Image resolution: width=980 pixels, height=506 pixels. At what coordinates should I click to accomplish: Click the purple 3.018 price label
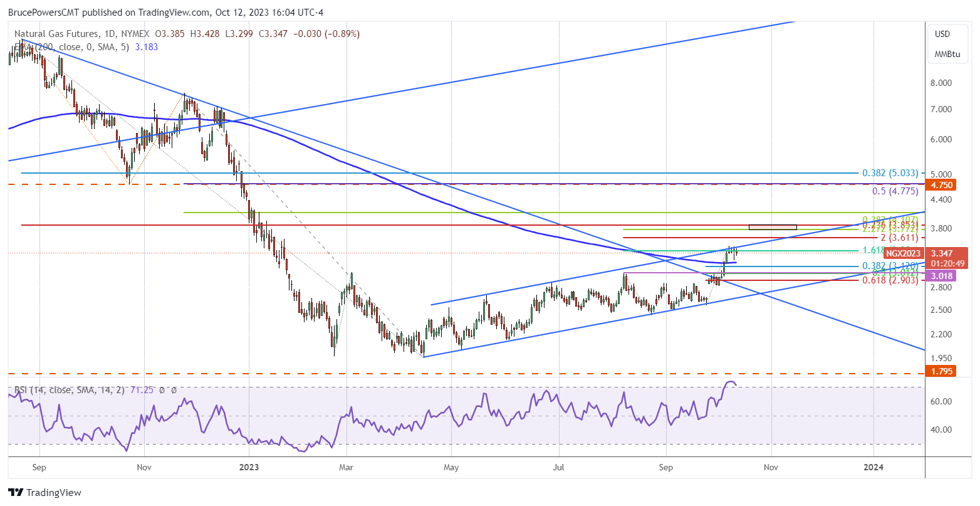pos(942,276)
